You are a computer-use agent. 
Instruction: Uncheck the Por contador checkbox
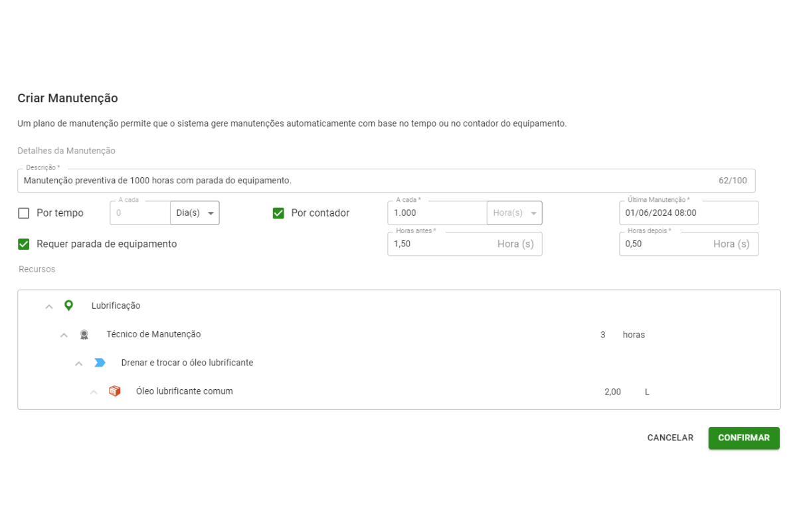pyautogui.click(x=279, y=213)
